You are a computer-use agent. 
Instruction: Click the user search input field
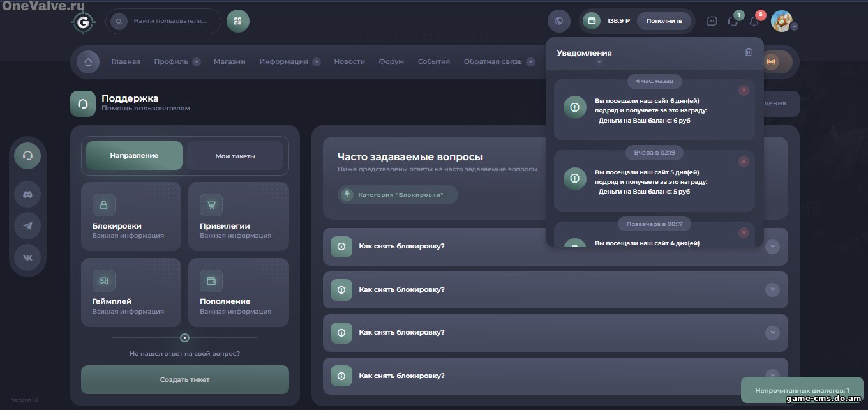[x=170, y=21]
